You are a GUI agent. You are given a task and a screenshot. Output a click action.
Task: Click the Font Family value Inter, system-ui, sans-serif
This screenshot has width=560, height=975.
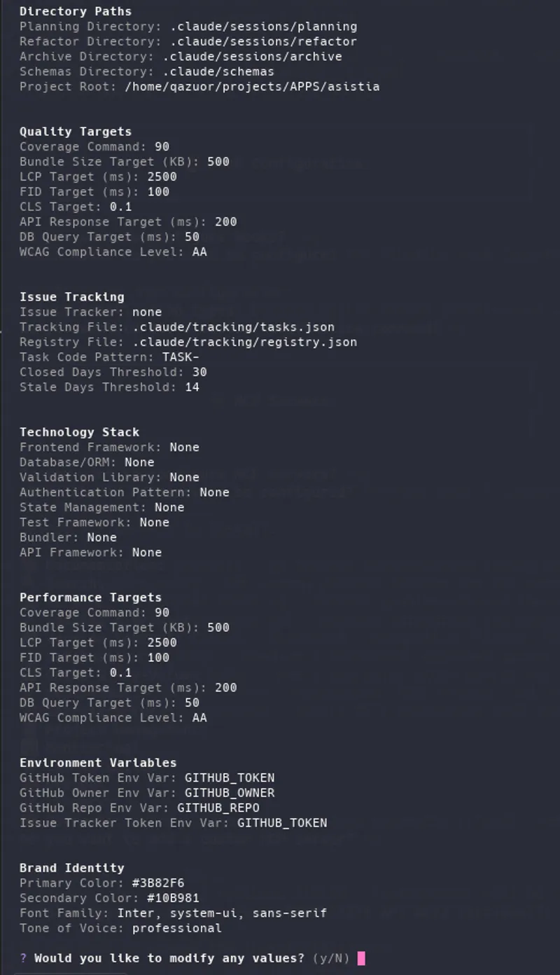[x=222, y=913]
